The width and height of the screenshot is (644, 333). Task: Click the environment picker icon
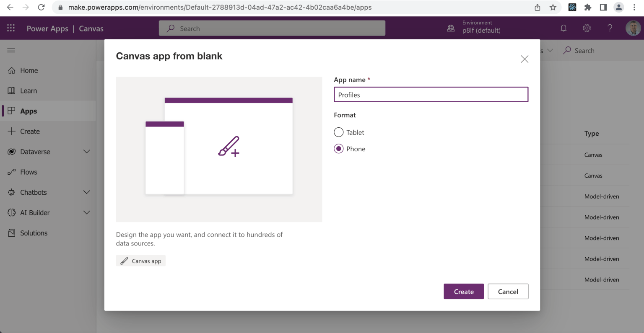point(451,28)
